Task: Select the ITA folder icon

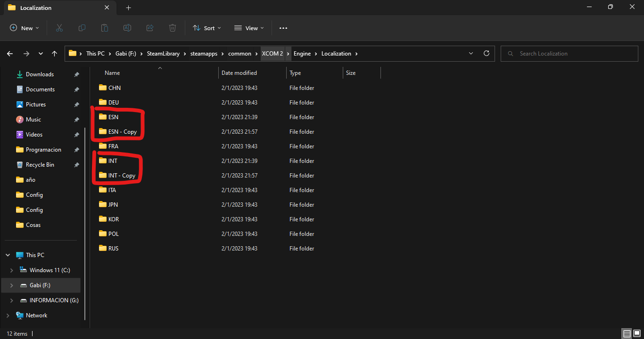Action: [x=103, y=190]
